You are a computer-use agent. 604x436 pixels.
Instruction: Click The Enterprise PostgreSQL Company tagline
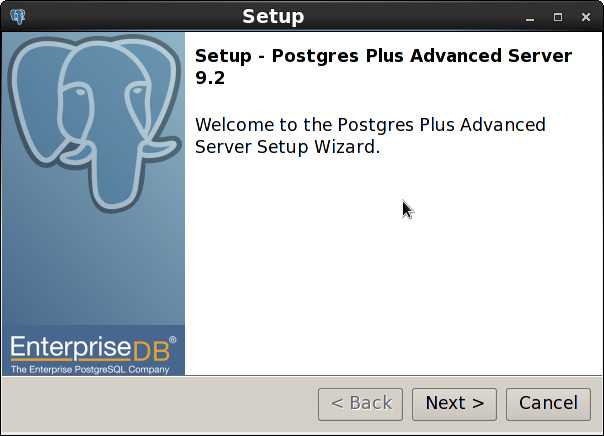[90, 369]
